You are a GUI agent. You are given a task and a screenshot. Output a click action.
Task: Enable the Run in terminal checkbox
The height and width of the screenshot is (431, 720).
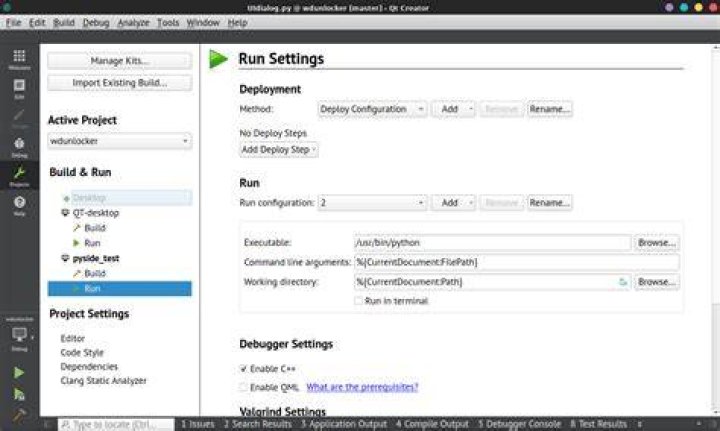[x=358, y=301]
